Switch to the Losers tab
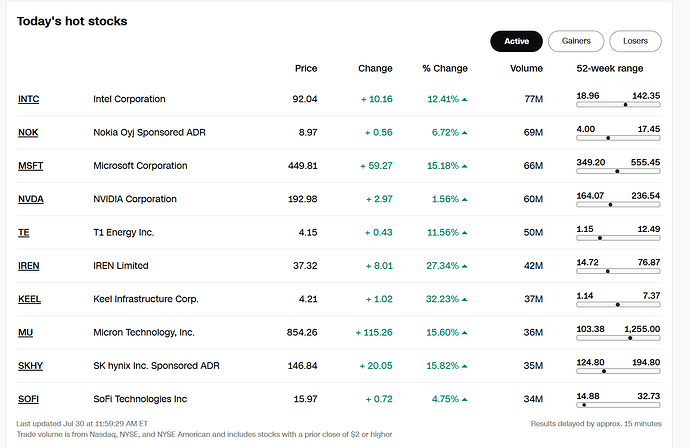This screenshot has width=690, height=448. click(x=635, y=41)
